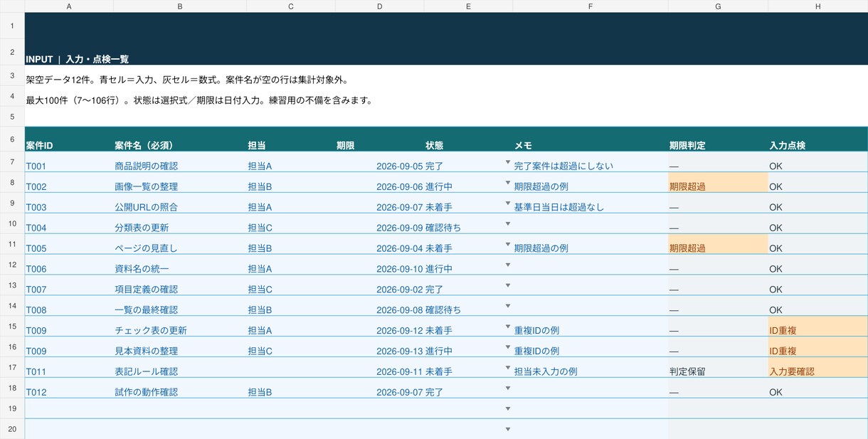Click the '確認待ち' status in the T008 row
The width and height of the screenshot is (868, 439).
(468, 307)
